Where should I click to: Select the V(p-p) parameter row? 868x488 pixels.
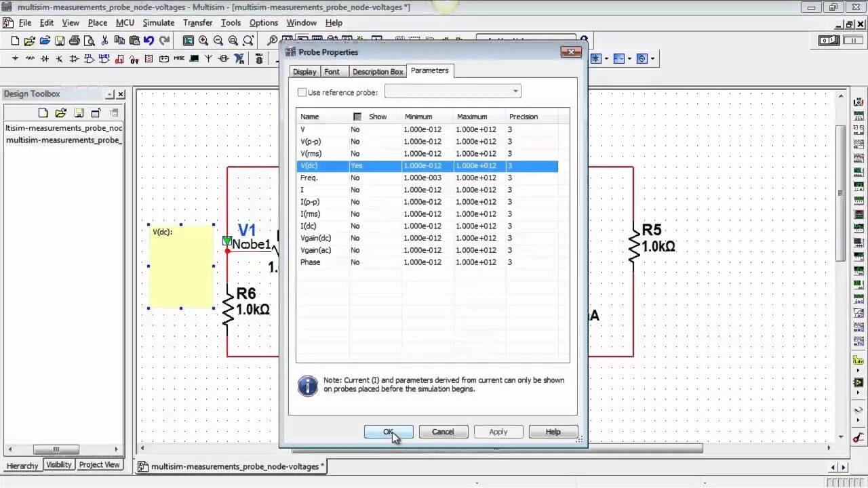[427, 142]
